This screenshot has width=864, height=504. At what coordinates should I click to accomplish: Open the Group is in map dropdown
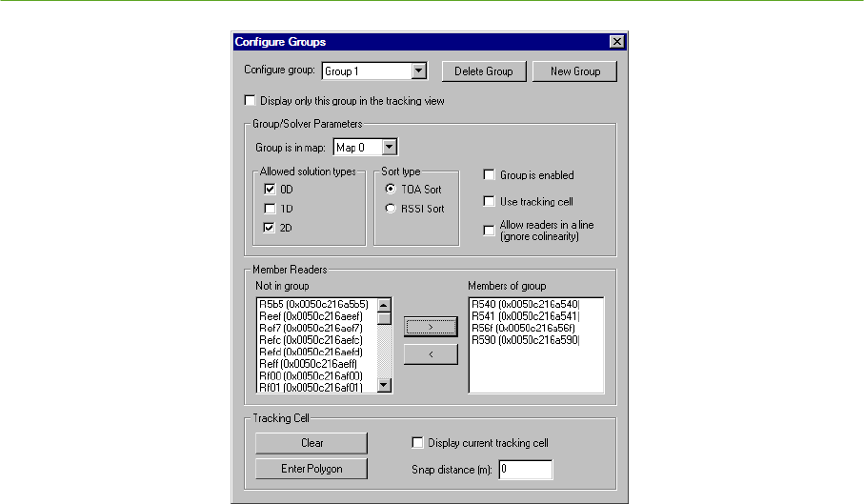pos(389,147)
